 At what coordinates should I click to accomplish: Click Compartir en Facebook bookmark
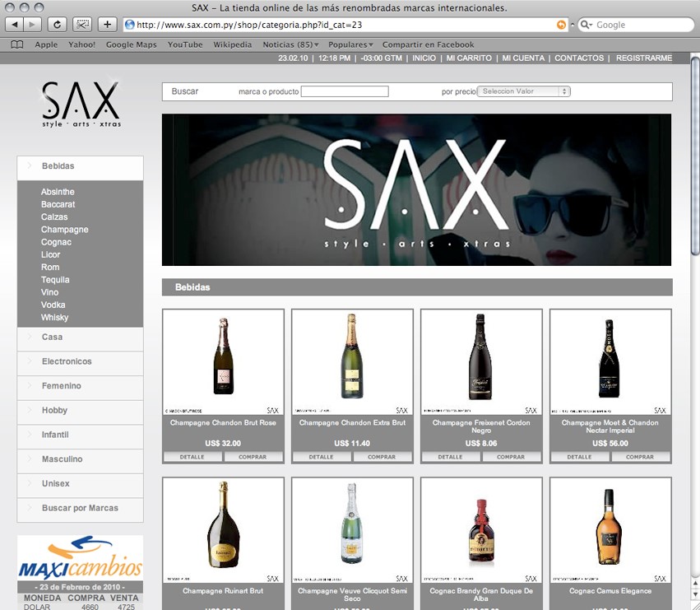coord(428,44)
